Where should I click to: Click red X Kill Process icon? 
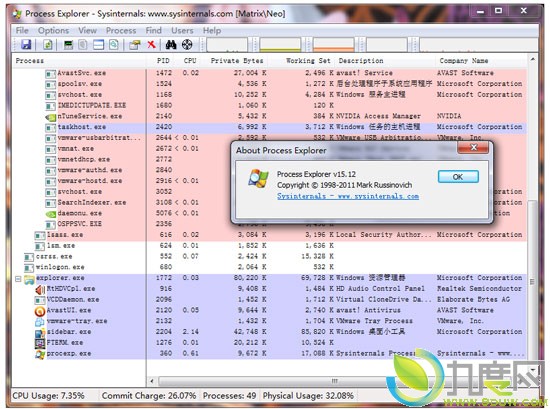[x=151, y=45]
